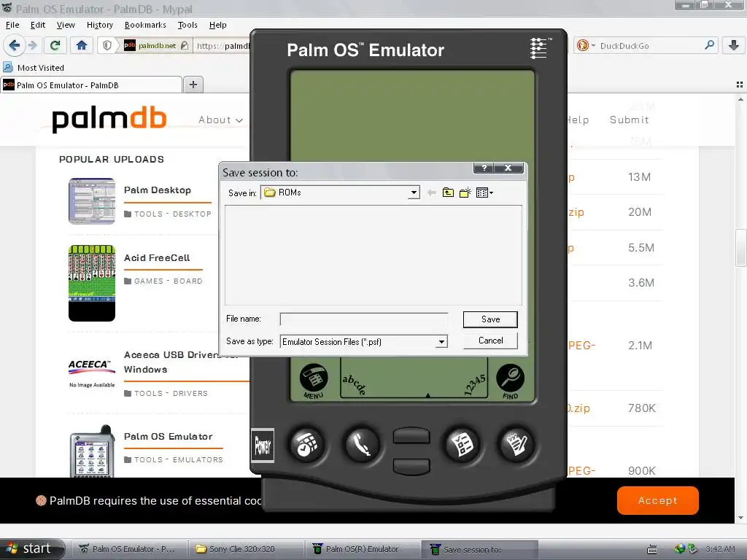Tap the emulator Menu silkscreen icon

[x=314, y=381]
